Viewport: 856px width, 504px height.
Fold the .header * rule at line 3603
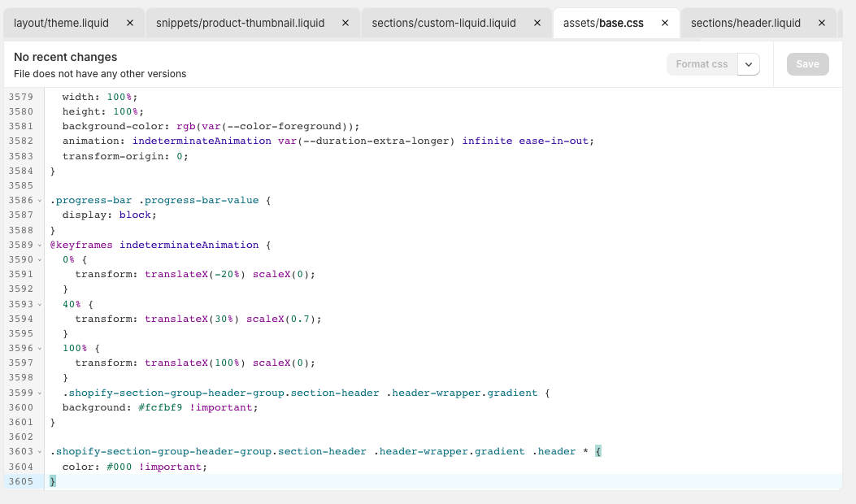coord(41,452)
